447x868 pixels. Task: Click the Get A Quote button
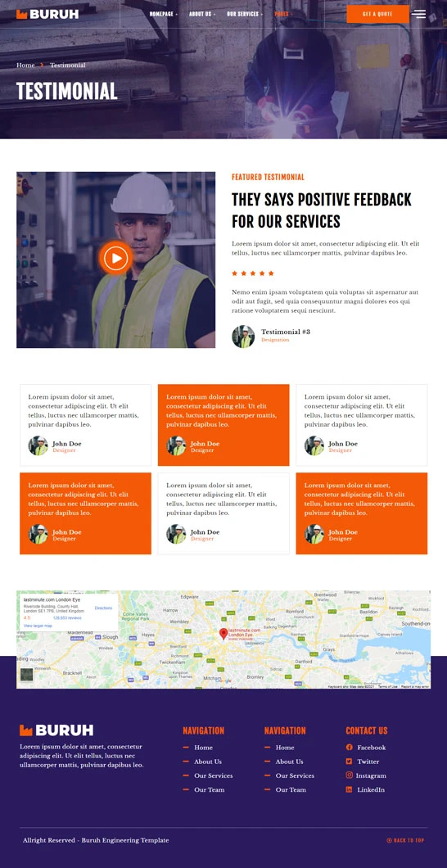(x=378, y=14)
